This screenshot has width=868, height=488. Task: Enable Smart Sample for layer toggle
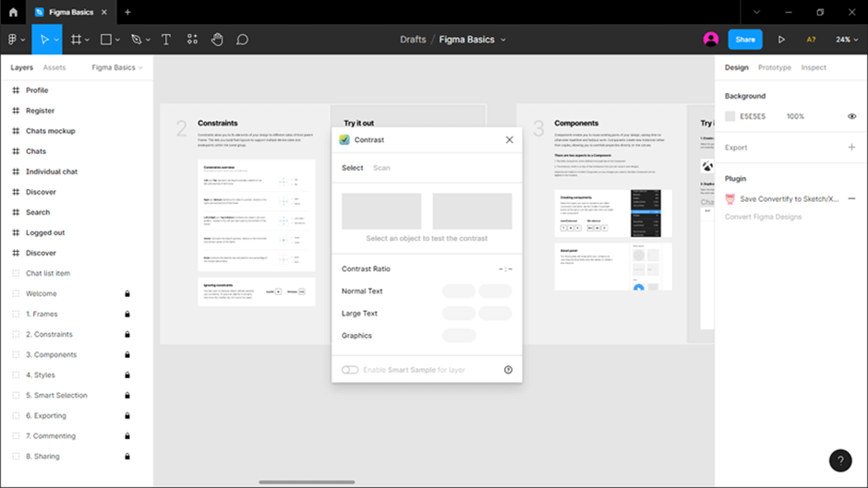click(350, 370)
